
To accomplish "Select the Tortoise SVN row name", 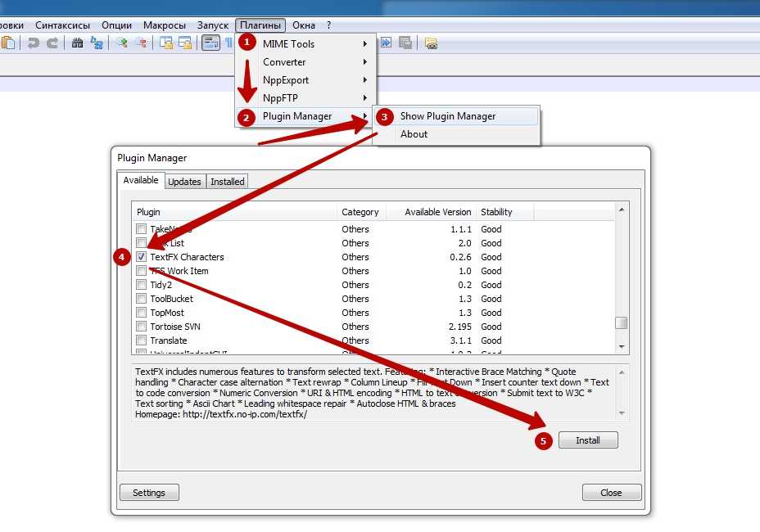I will [175, 327].
